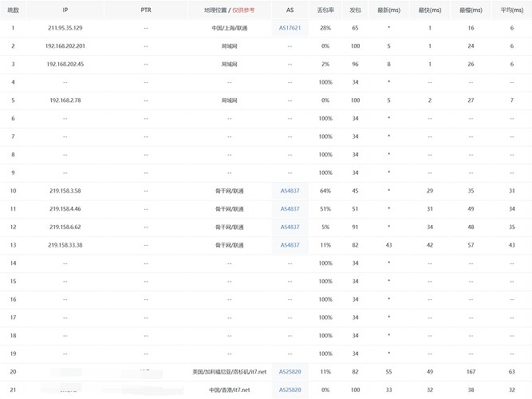Click the IP column header
The image size is (532, 399).
click(65, 10)
